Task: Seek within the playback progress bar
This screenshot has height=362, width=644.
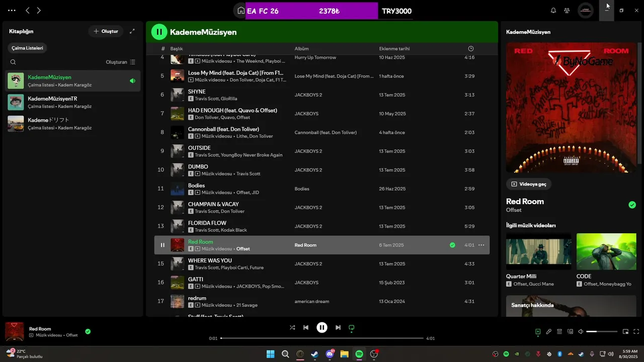Action: (322, 338)
